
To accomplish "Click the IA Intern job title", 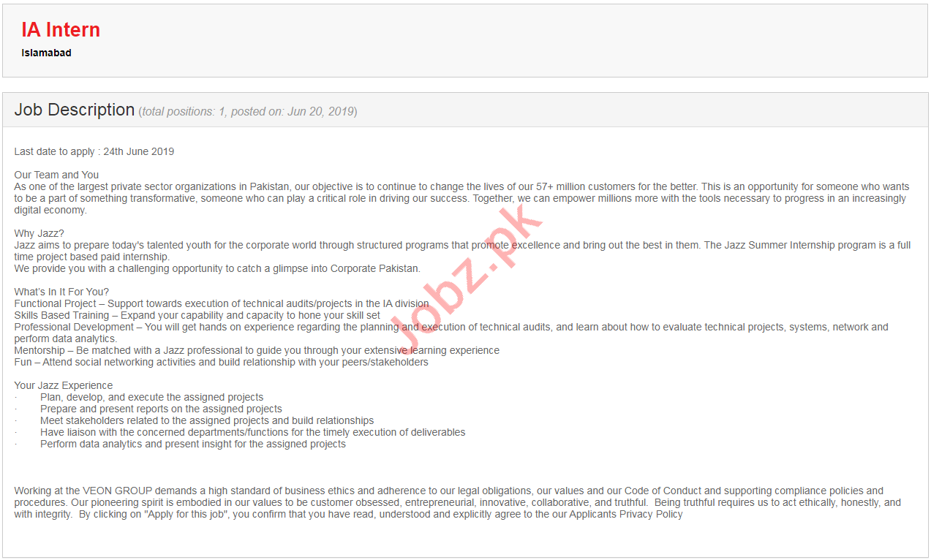I will 61,29.
